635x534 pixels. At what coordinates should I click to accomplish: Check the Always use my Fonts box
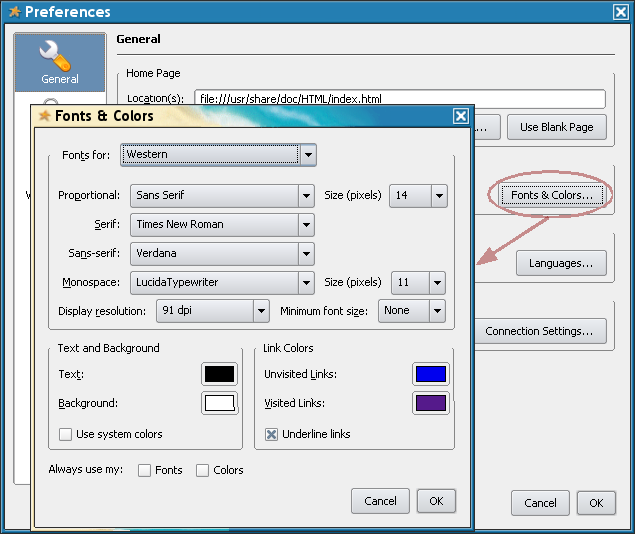tap(145, 470)
